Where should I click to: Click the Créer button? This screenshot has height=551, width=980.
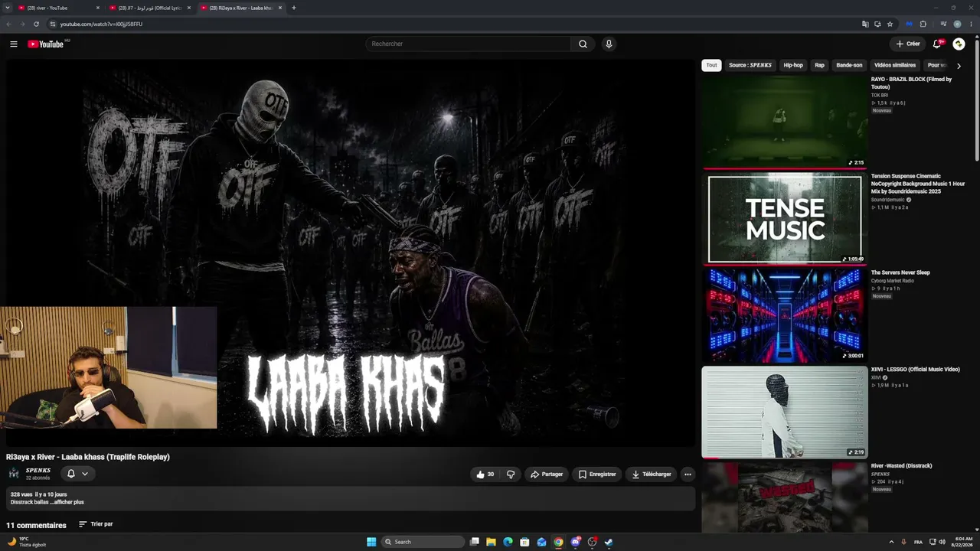point(908,44)
